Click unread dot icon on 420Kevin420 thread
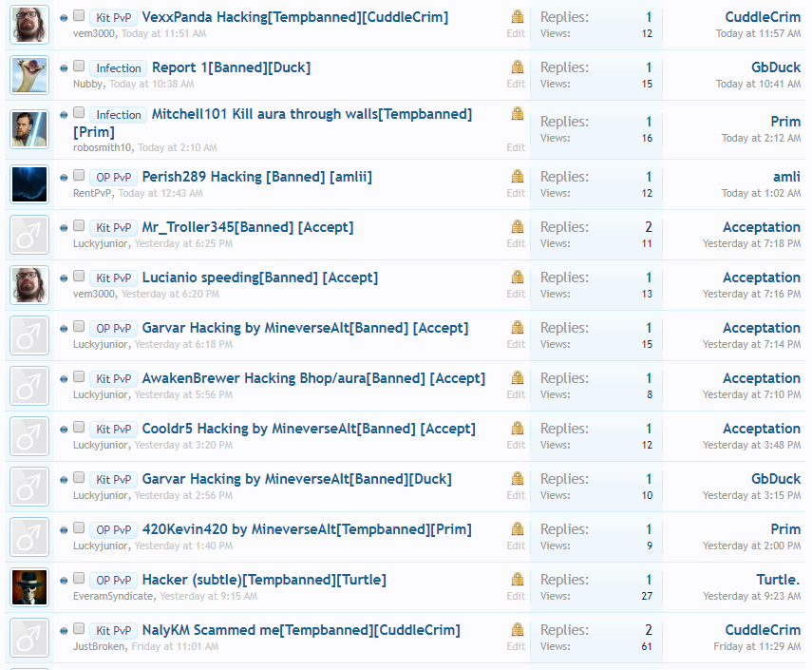Image resolution: width=812 pixels, height=670 pixels. click(64, 530)
